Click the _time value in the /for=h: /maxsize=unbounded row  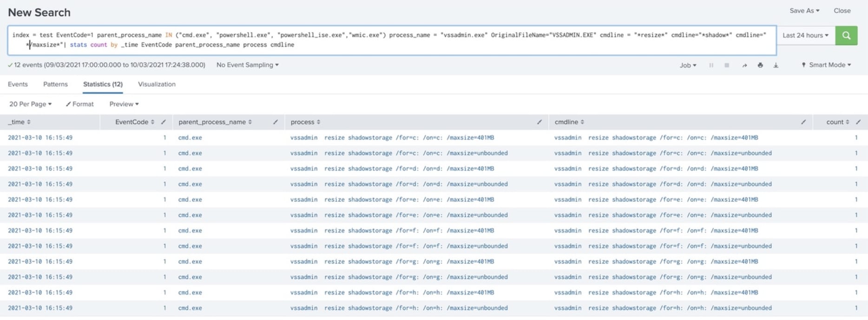40,308
